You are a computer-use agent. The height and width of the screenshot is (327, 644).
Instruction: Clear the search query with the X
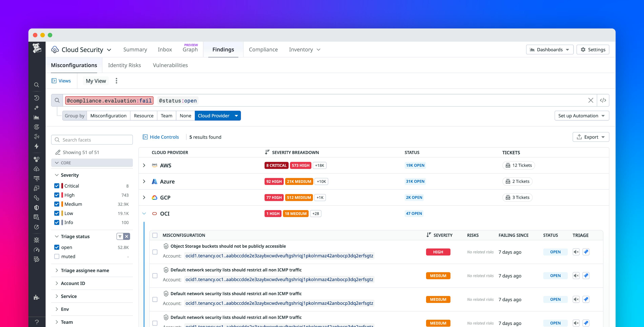[x=591, y=100]
